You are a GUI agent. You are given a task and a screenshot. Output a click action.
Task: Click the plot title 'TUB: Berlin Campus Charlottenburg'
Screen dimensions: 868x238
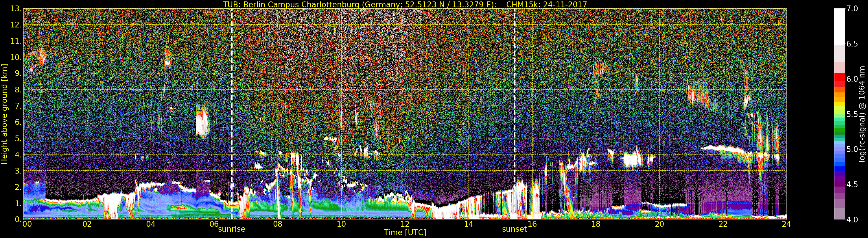click(x=291, y=4)
